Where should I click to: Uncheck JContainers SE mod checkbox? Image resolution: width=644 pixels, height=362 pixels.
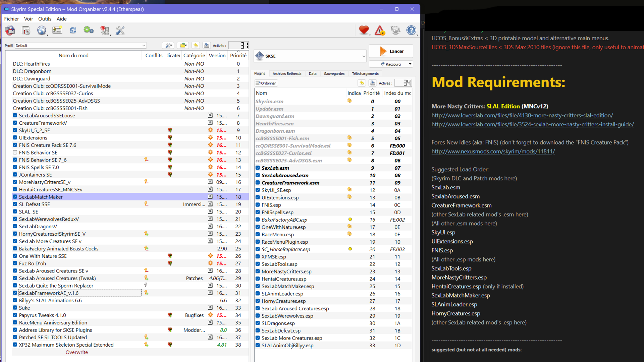pos(15,175)
